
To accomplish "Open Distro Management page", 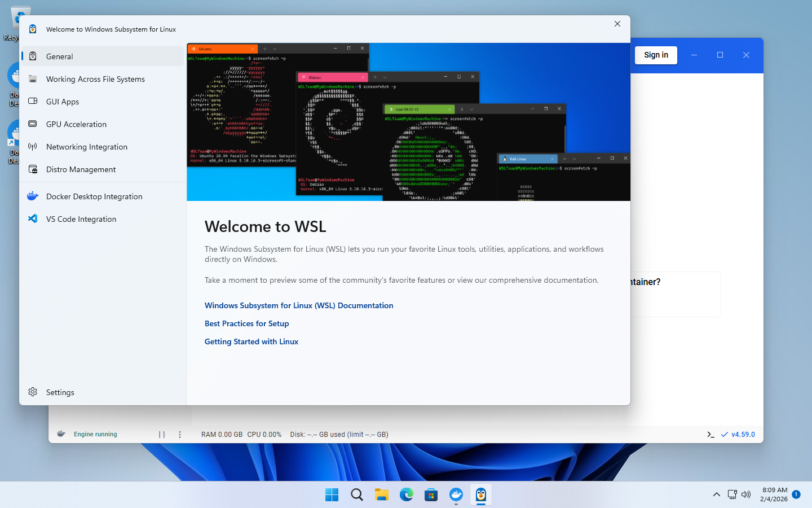I will 81,169.
